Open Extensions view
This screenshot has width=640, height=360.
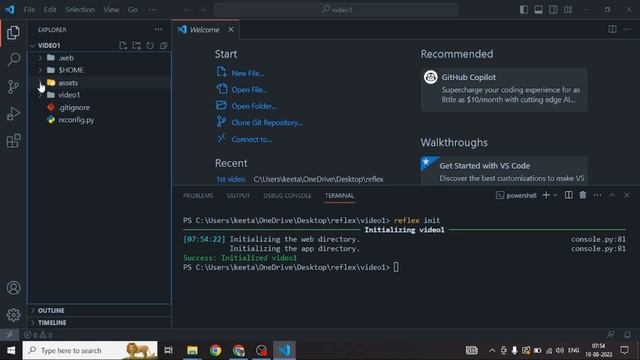[x=13, y=141]
